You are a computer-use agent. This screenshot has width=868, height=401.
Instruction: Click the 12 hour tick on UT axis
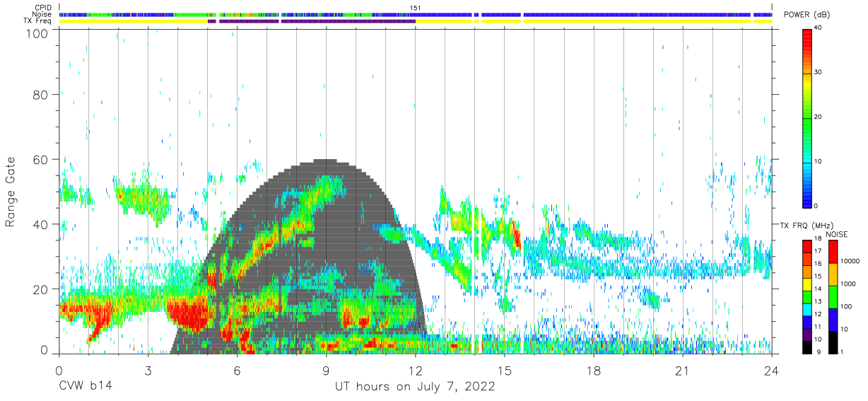[415, 371]
